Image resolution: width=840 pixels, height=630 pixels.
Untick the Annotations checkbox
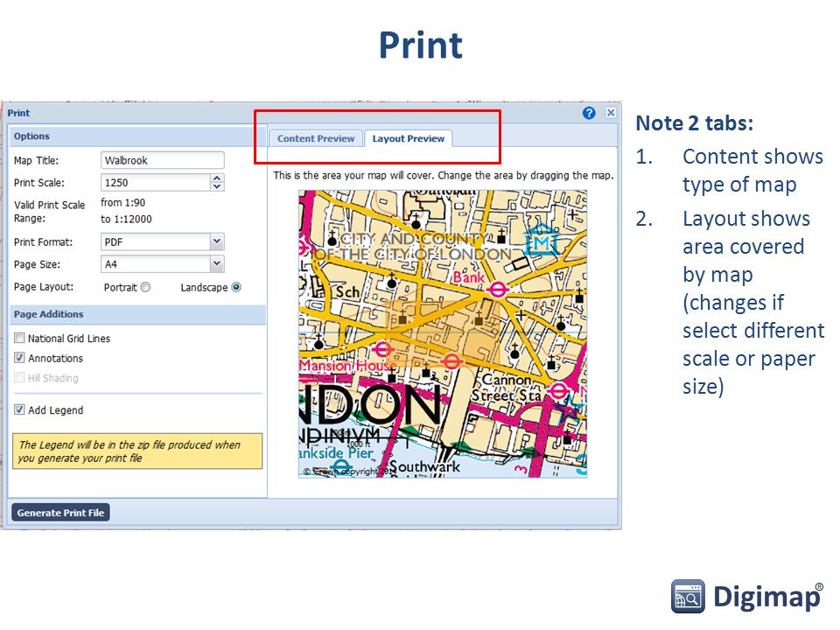click(x=19, y=357)
